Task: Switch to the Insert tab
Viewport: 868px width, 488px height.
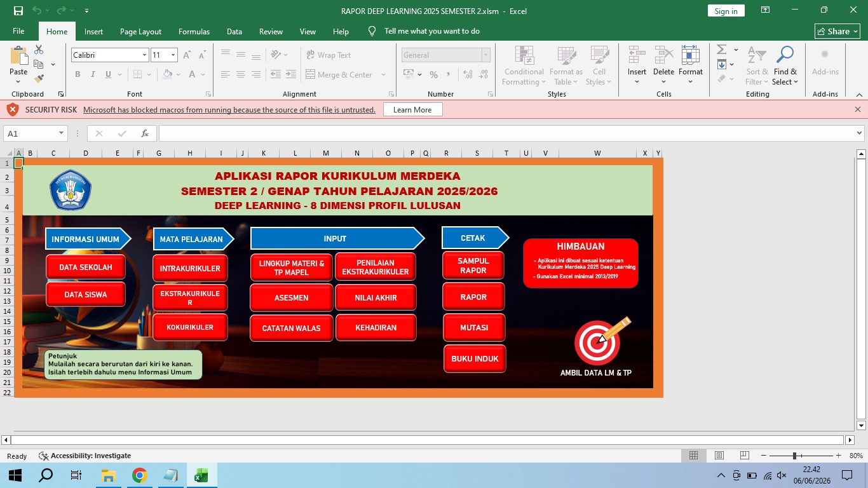Action: tap(93, 31)
